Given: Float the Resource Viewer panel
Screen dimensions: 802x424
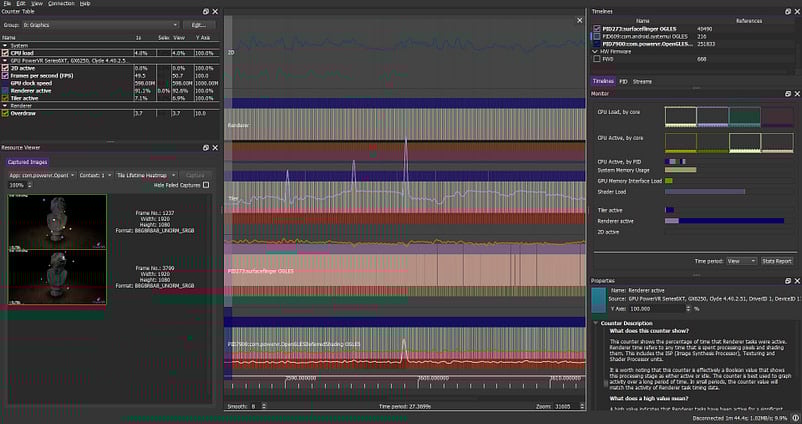Looking at the screenshot, I should [x=206, y=147].
